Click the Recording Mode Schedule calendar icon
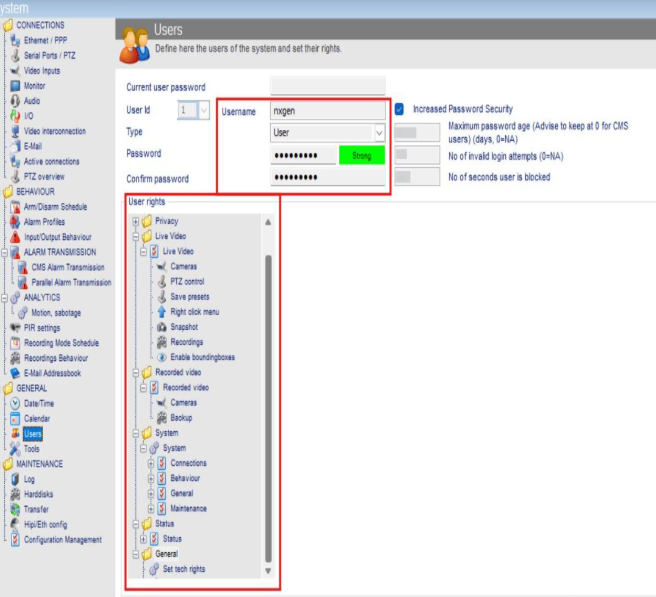This screenshot has width=656, height=597. click(x=15, y=343)
